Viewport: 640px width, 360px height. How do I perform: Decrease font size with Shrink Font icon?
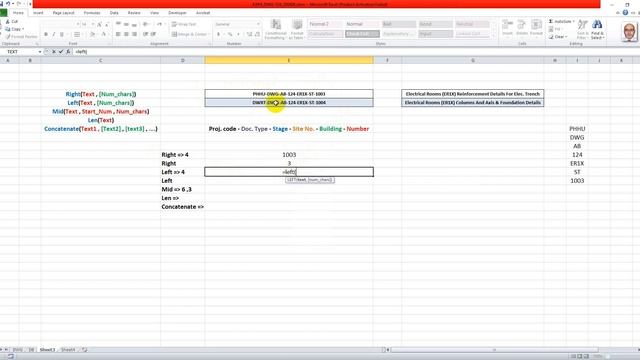107,24
